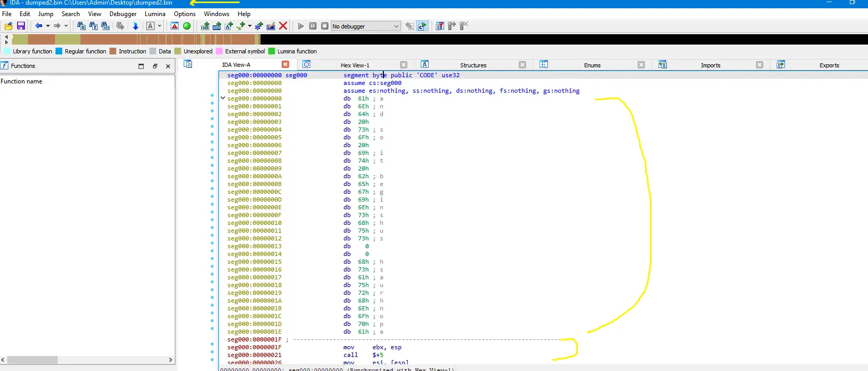The width and height of the screenshot is (868, 371).
Task: Click the green circle toolbar icon
Action: (x=187, y=26)
